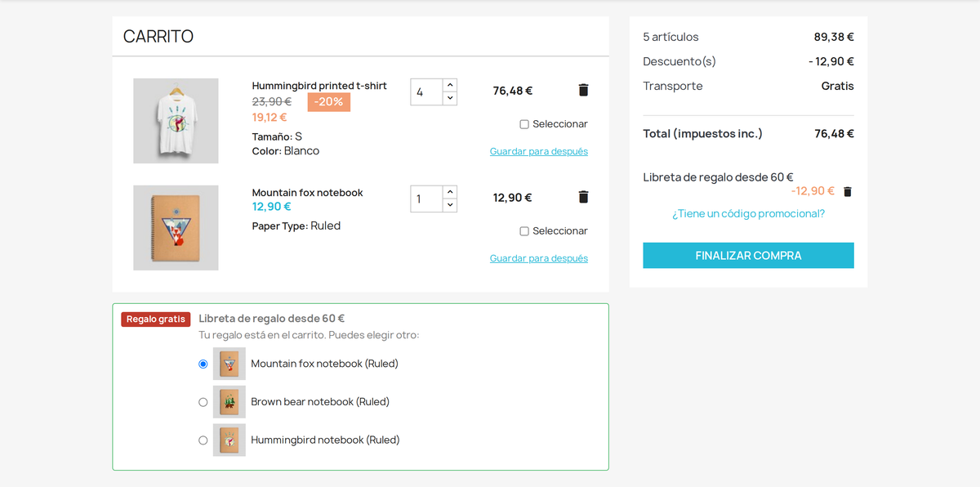Remove the Libreta de regalo discount
The height and width of the screenshot is (487, 980).
(x=848, y=191)
